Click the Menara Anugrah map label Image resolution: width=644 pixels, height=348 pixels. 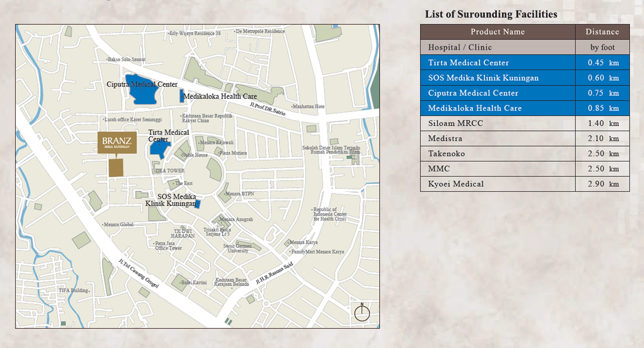click(x=236, y=219)
